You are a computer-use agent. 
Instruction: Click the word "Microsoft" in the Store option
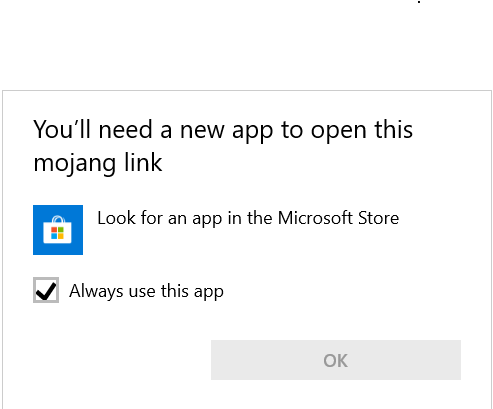pos(315,218)
